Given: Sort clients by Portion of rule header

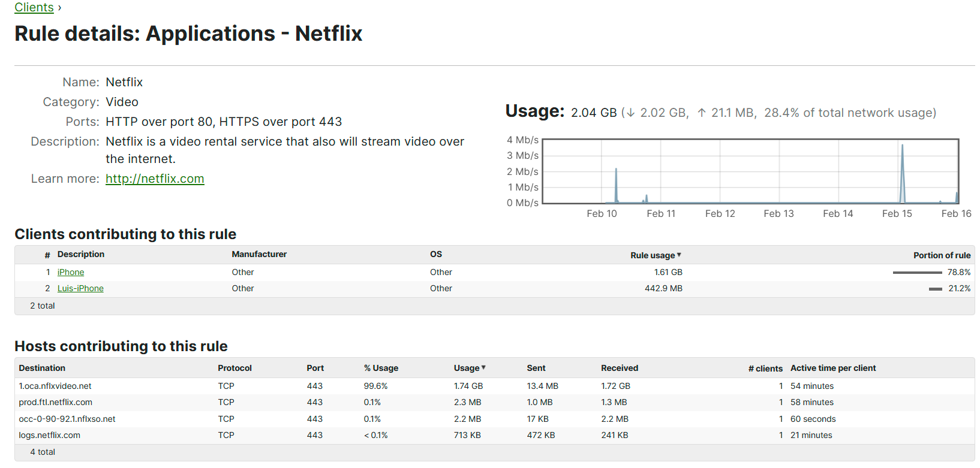Looking at the screenshot, I should [942, 255].
